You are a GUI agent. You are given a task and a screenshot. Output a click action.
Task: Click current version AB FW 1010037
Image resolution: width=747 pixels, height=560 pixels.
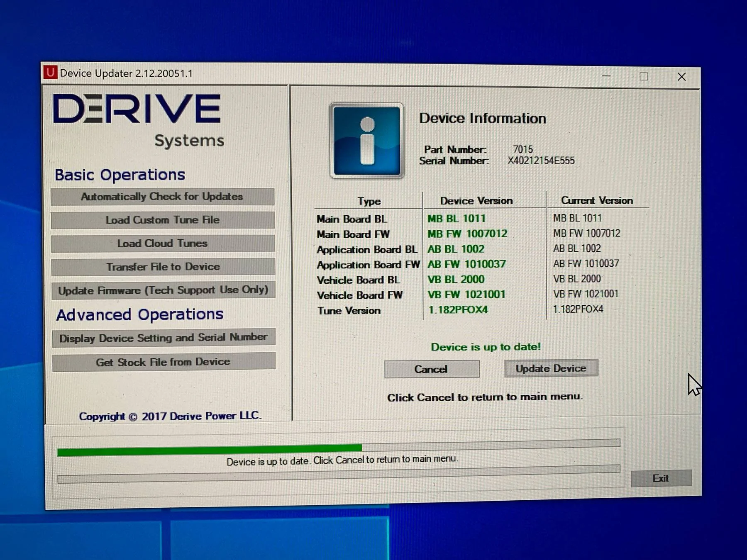coord(586,263)
